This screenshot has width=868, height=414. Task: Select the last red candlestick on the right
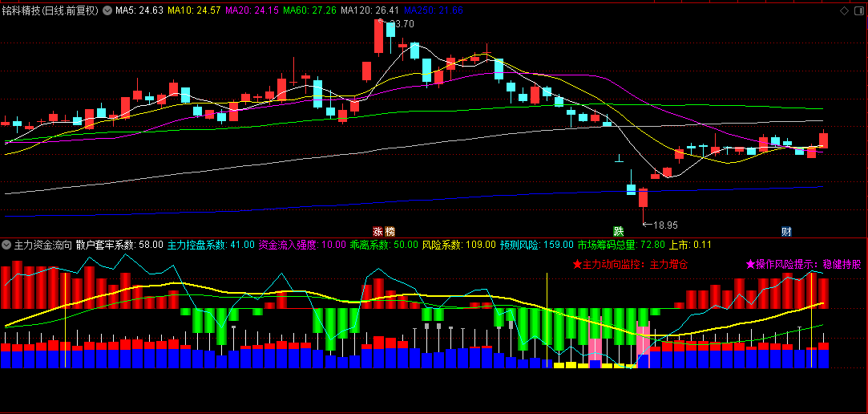[824, 140]
